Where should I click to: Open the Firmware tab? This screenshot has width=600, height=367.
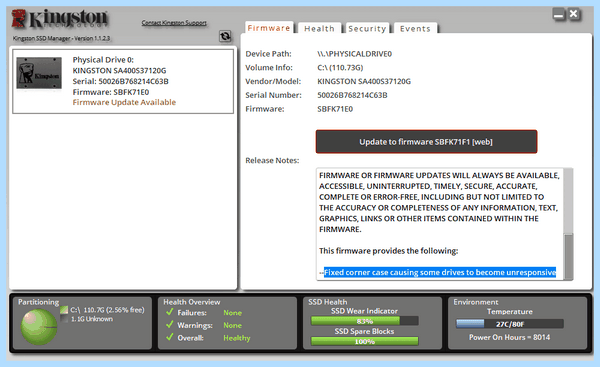[269, 28]
